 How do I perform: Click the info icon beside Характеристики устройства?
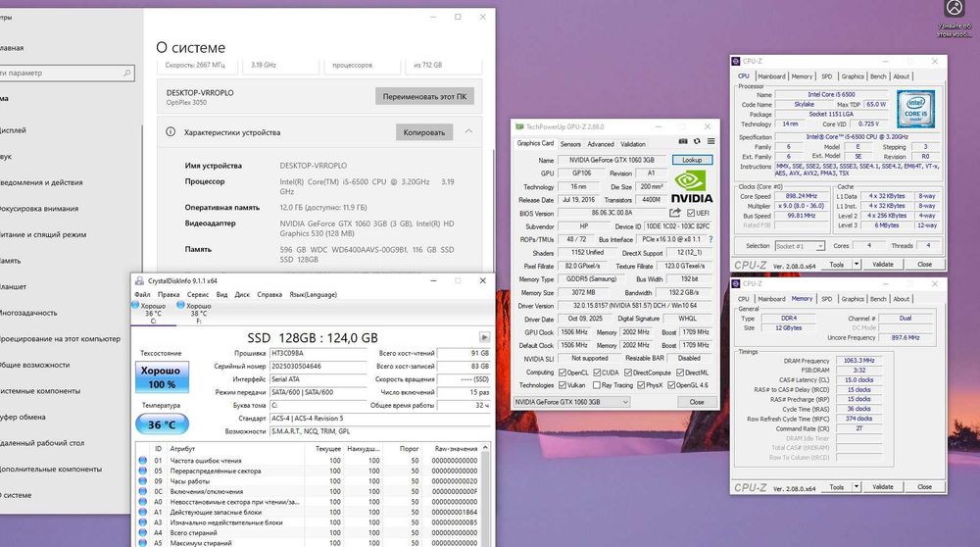click(x=170, y=132)
